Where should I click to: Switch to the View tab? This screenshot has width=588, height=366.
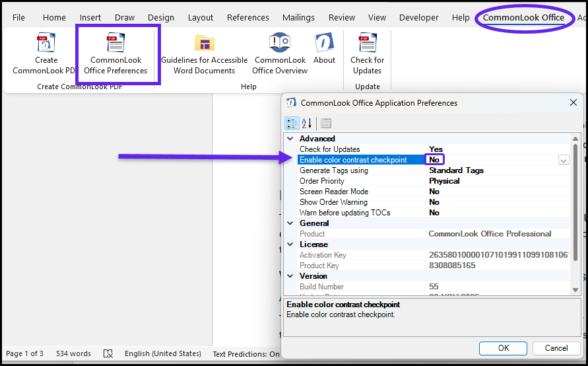(377, 18)
